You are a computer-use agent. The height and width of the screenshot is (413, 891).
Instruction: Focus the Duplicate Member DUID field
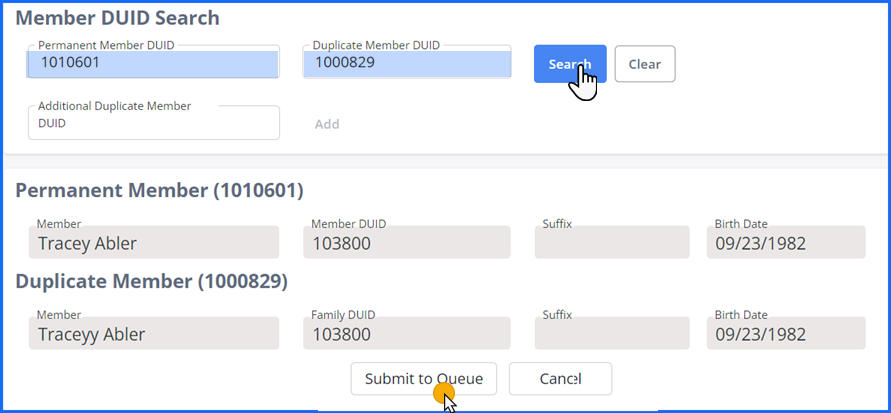406,62
